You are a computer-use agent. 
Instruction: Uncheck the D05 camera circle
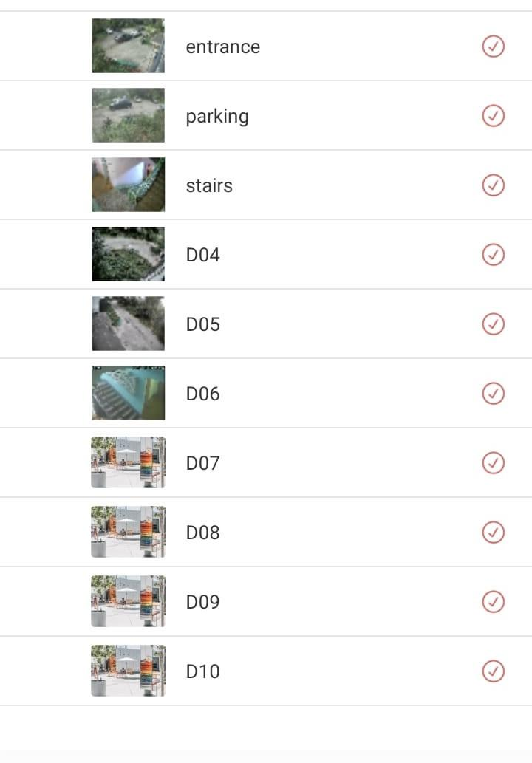tap(493, 324)
